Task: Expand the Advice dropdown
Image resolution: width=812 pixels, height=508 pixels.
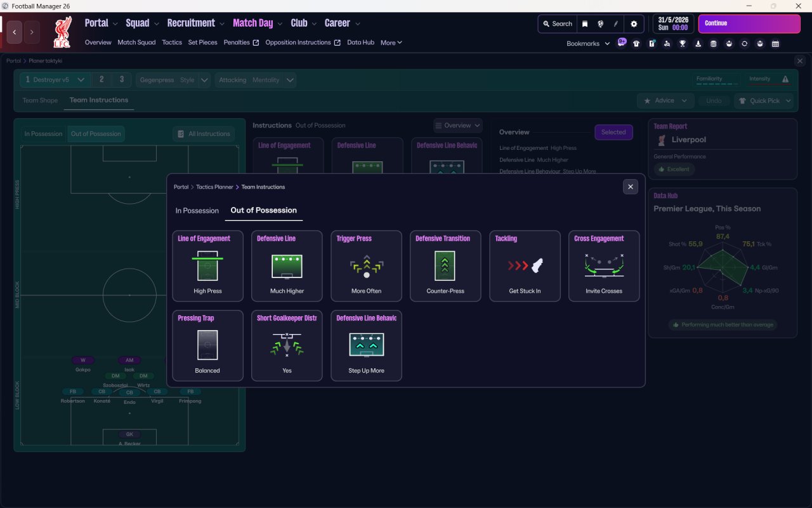Action: [665, 100]
